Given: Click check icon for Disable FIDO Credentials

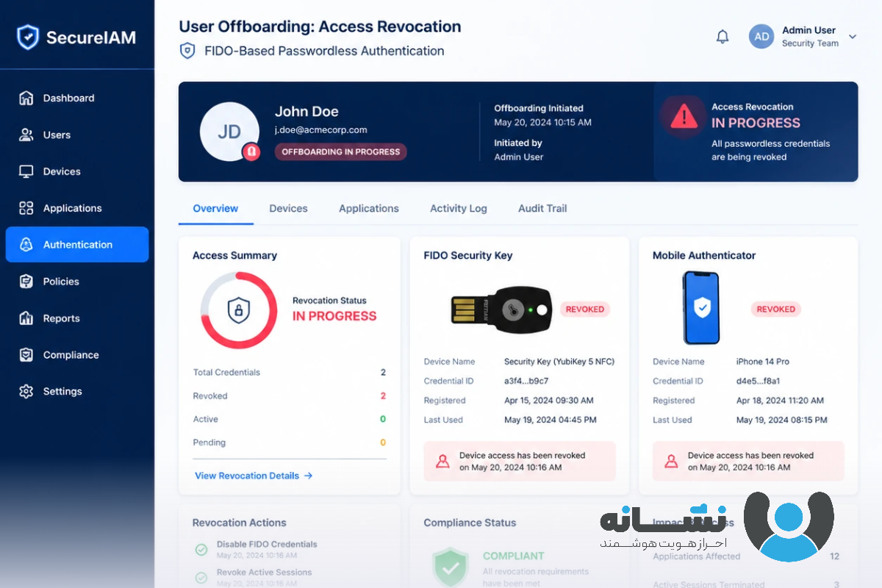Looking at the screenshot, I should [x=201, y=549].
